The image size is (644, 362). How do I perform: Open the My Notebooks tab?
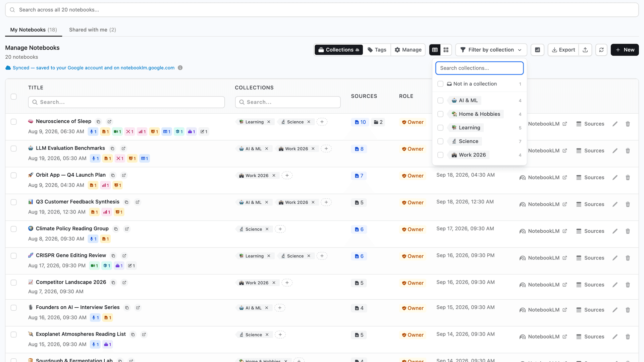point(34,30)
